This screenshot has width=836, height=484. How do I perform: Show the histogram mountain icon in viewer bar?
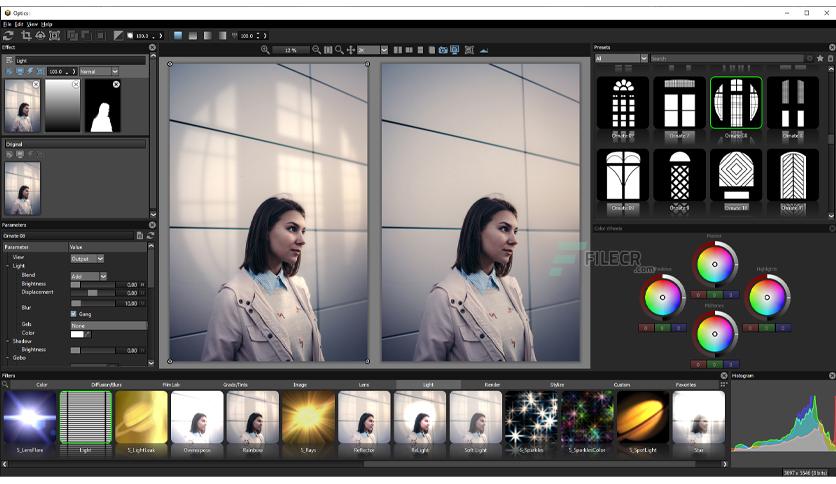[x=484, y=50]
